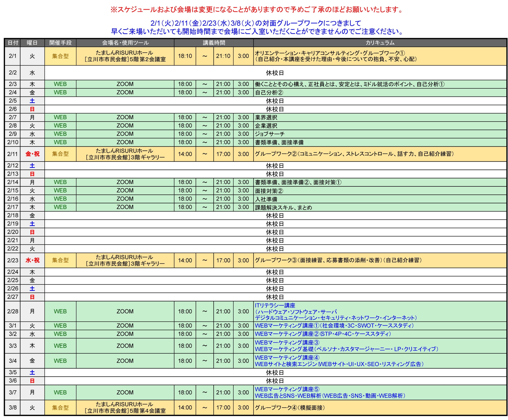Select the 2/9 水 weekday cell
This screenshot has width=508, height=420.
pos(32,134)
